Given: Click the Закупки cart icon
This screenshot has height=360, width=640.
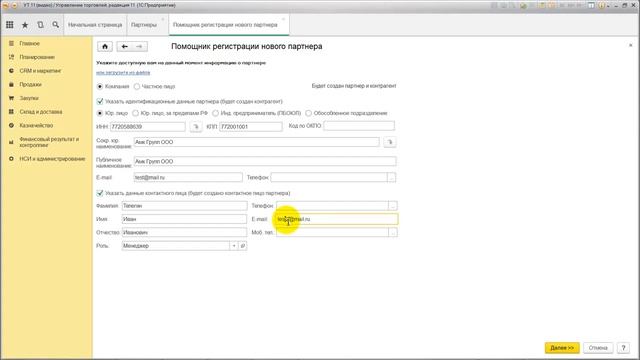Looking at the screenshot, I should [11, 98].
